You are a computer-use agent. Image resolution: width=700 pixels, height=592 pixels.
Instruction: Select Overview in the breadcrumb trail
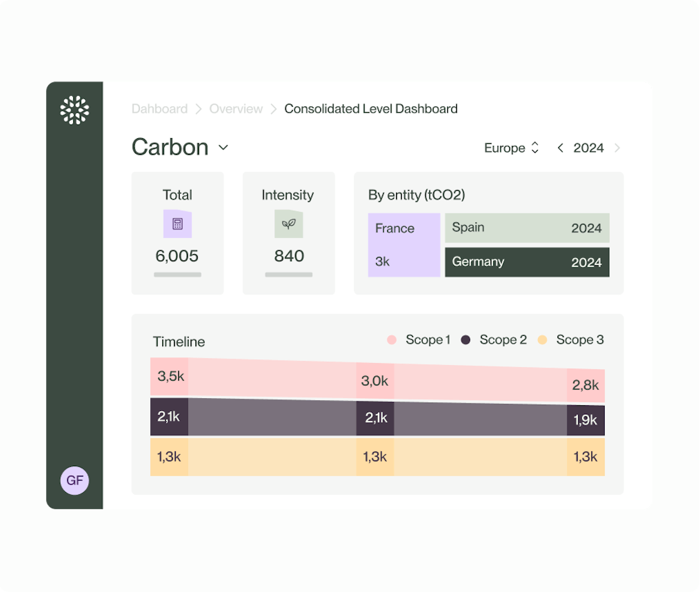tap(236, 109)
